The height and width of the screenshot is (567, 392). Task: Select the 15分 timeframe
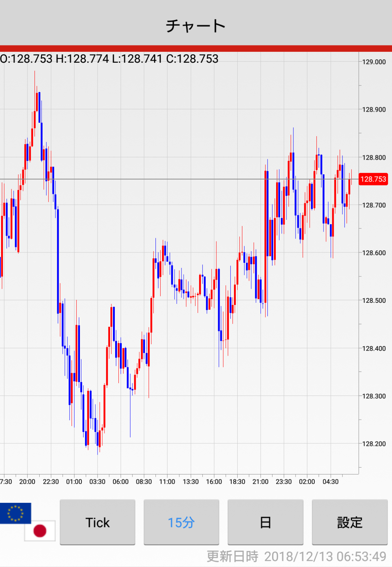181,522
